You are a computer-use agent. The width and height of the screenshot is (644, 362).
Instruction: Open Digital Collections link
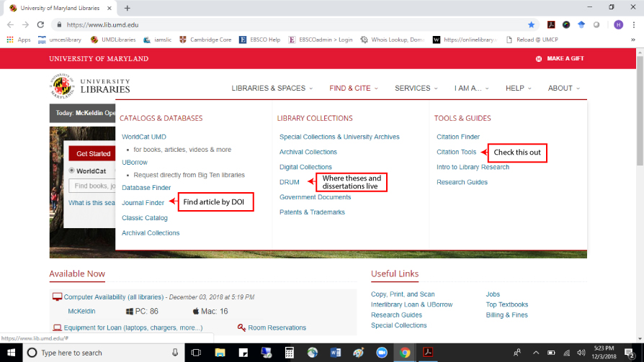point(305,167)
